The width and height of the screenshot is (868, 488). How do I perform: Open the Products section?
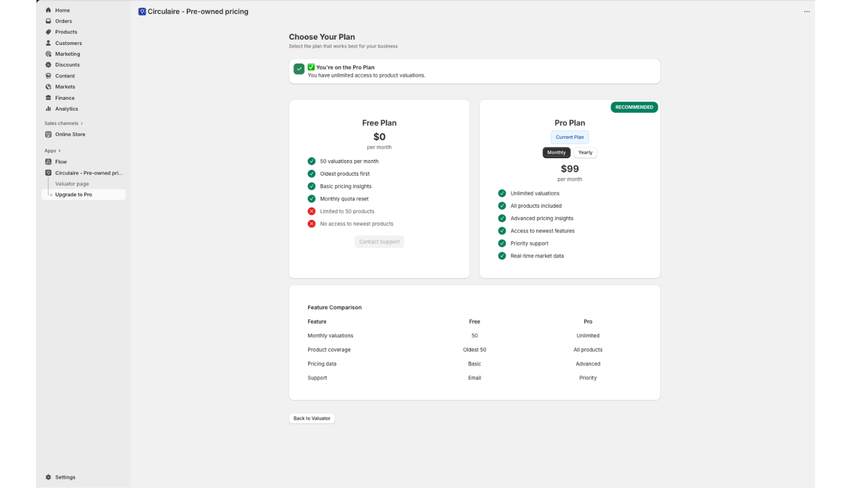[x=66, y=31]
